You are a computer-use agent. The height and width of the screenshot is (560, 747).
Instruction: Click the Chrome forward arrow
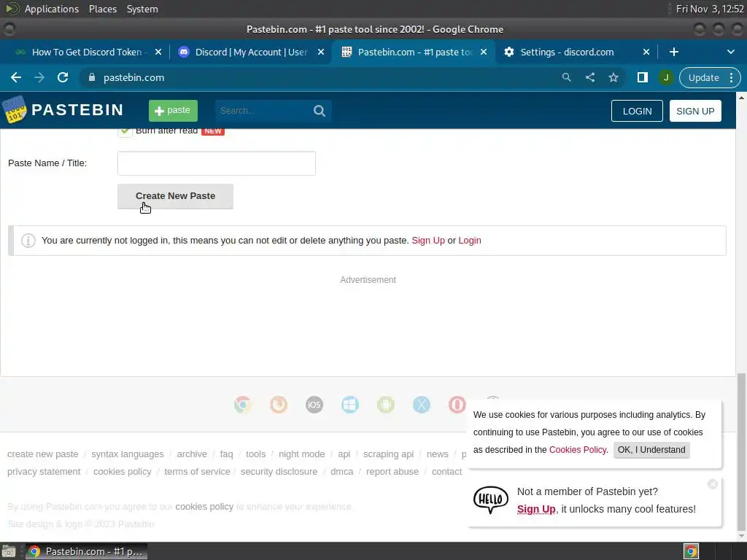(39, 77)
